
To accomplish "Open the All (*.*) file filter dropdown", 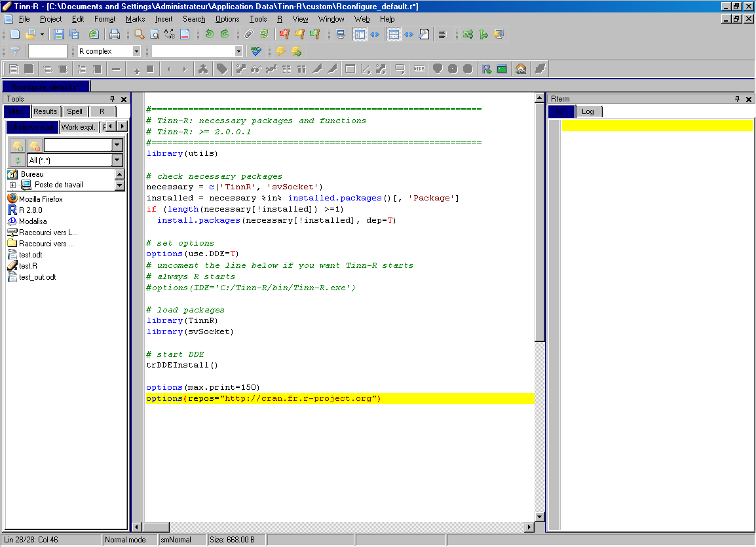I will 117,160.
